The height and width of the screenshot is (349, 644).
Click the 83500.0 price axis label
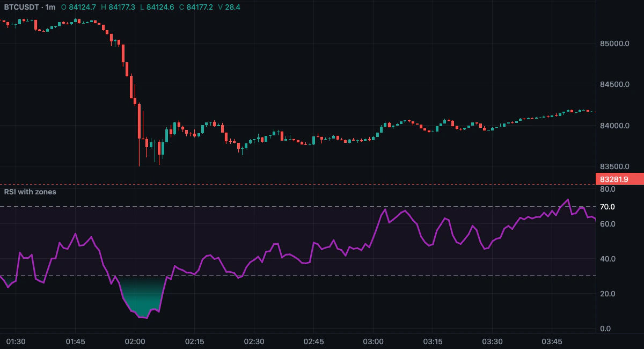click(614, 167)
